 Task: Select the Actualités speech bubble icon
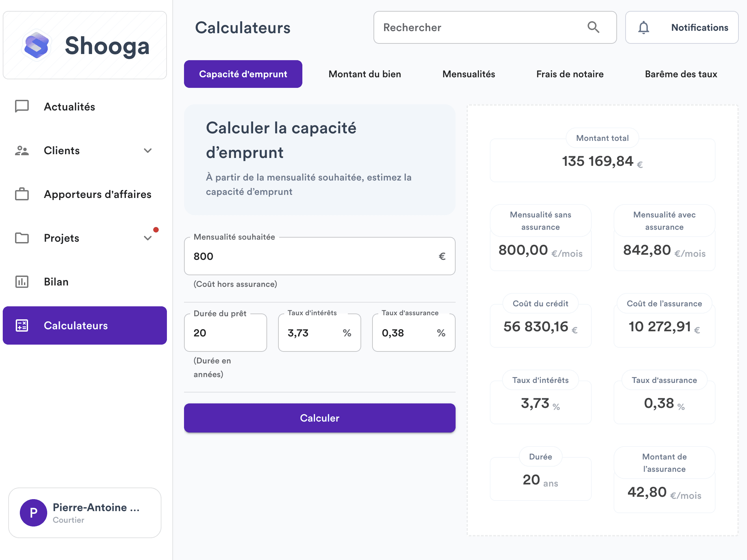click(22, 107)
